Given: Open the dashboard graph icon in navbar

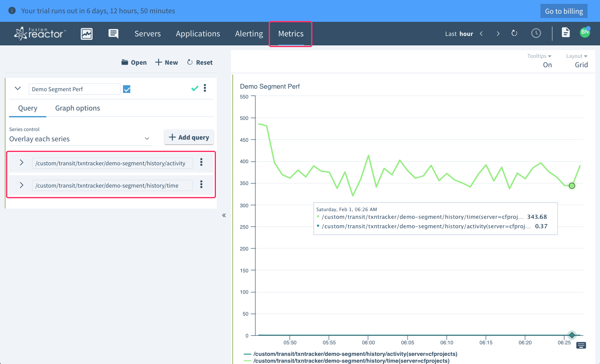Looking at the screenshot, I should pos(87,34).
